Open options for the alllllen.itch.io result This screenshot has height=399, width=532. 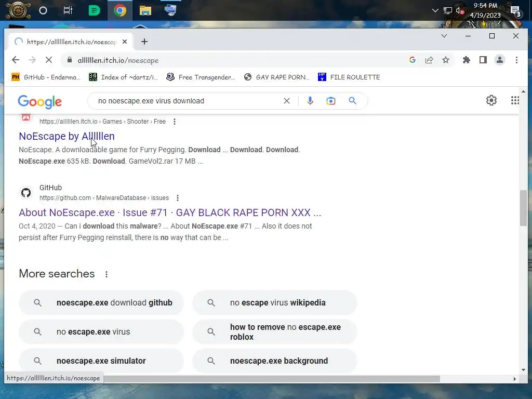[175, 122]
